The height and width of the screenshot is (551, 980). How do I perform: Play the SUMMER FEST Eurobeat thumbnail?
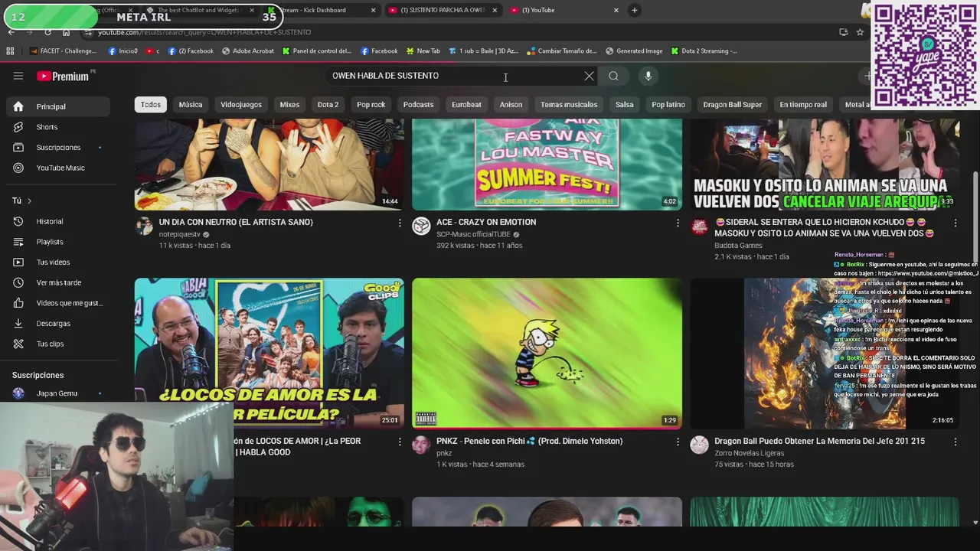(547, 164)
